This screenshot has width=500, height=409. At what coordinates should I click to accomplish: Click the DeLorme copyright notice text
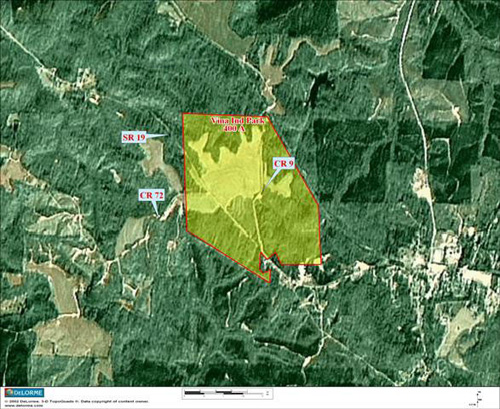76,401
